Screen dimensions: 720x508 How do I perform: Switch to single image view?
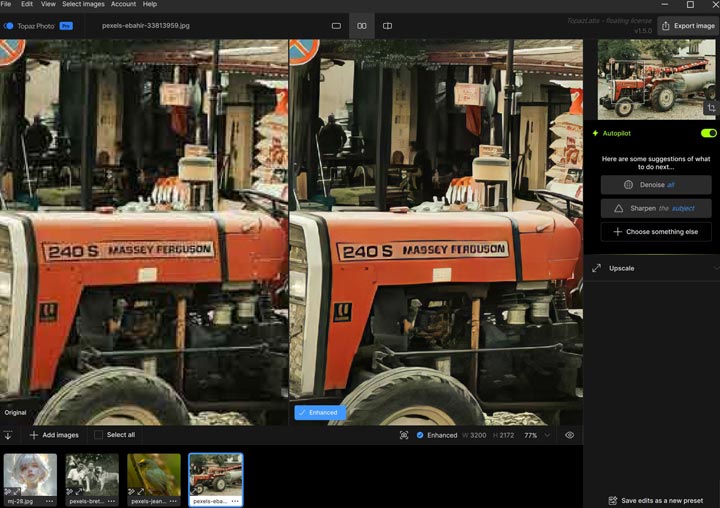[x=336, y=26]
